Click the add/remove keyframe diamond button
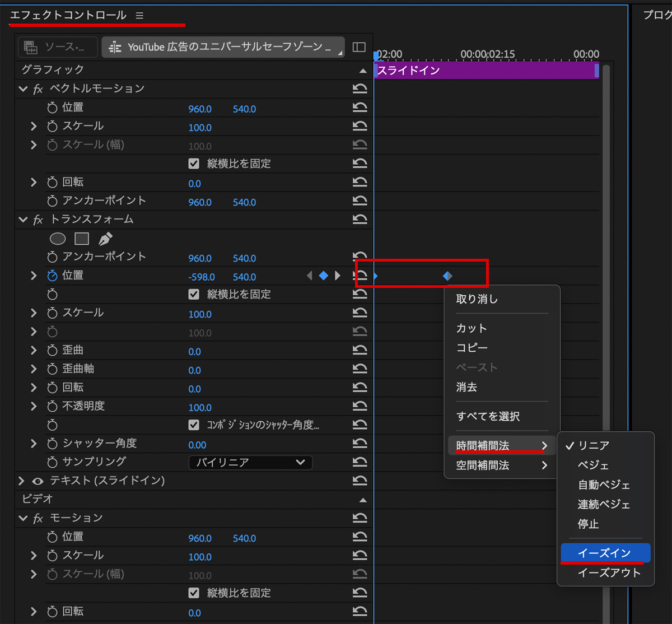672x624 pixels. tap(323, 276)
